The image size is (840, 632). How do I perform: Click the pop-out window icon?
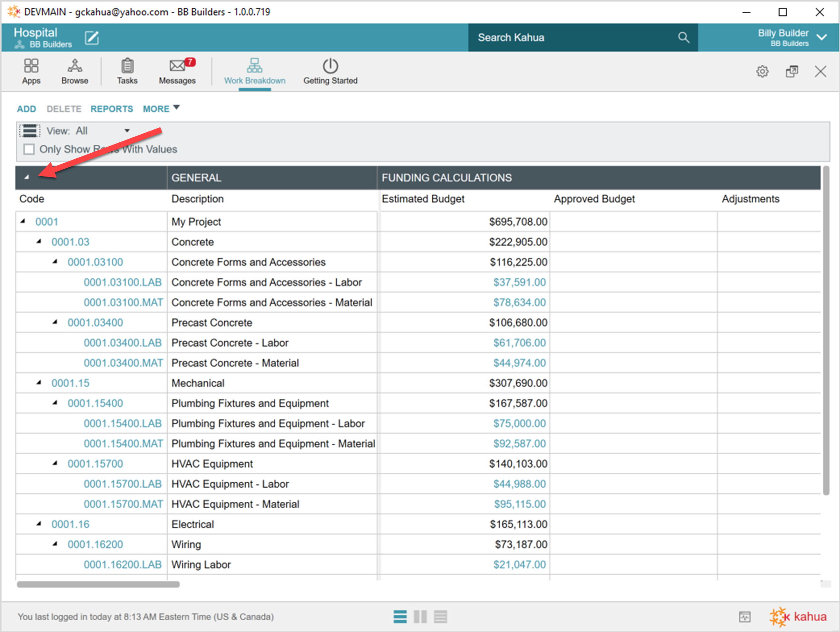pyautogui.click(x=791, y=72)
